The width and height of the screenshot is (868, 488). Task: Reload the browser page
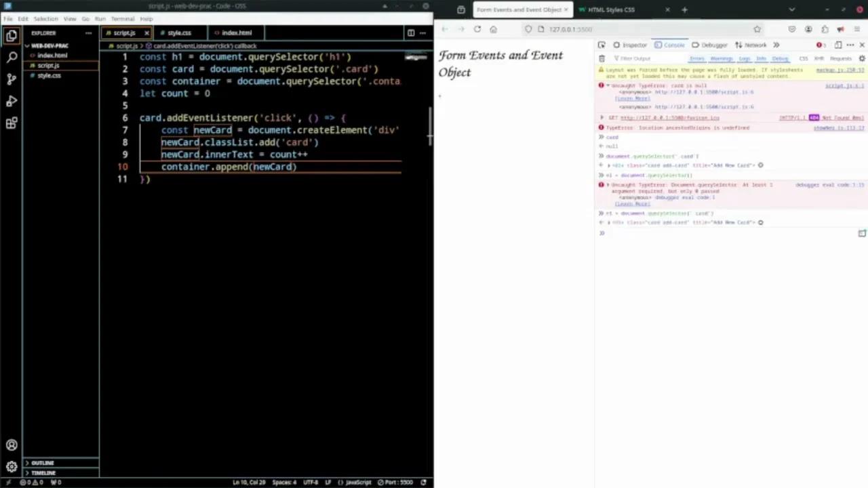point(477,29)
